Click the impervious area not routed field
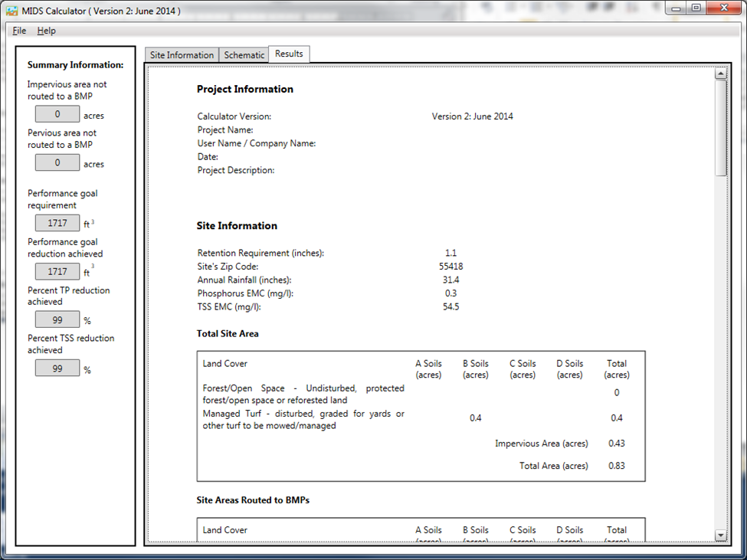This screenshot has width=747, height=560. click(57, 114)
